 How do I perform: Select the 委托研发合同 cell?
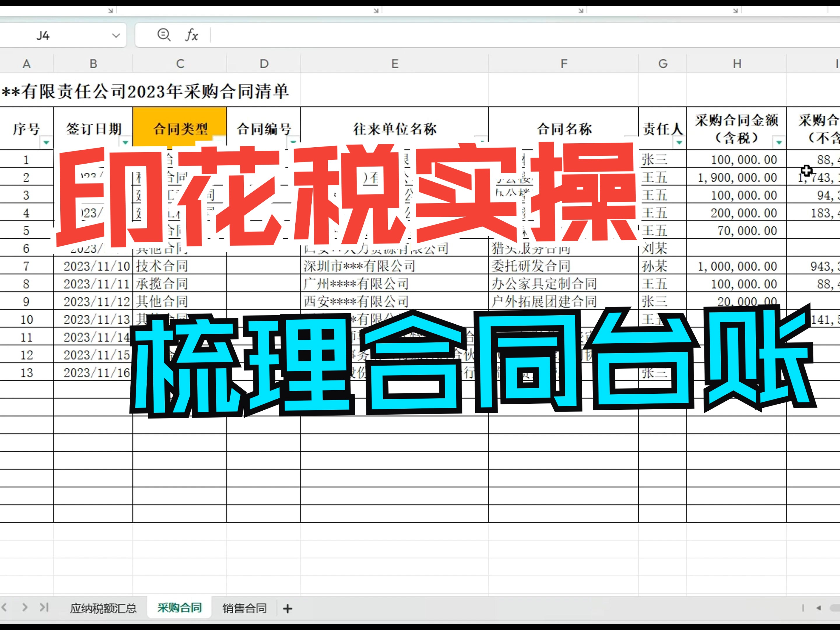pos(564,266)
